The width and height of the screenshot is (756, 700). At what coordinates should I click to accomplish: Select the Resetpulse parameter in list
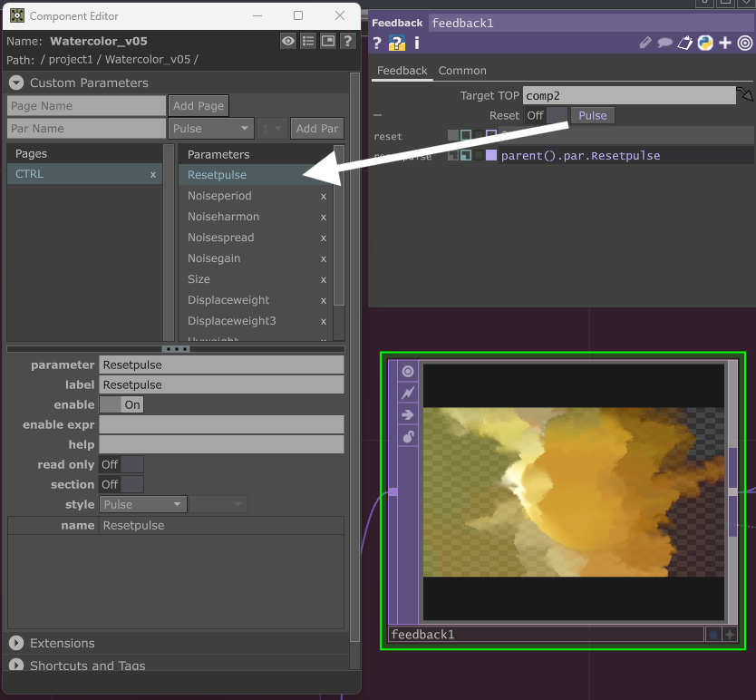tap(256, 175)
